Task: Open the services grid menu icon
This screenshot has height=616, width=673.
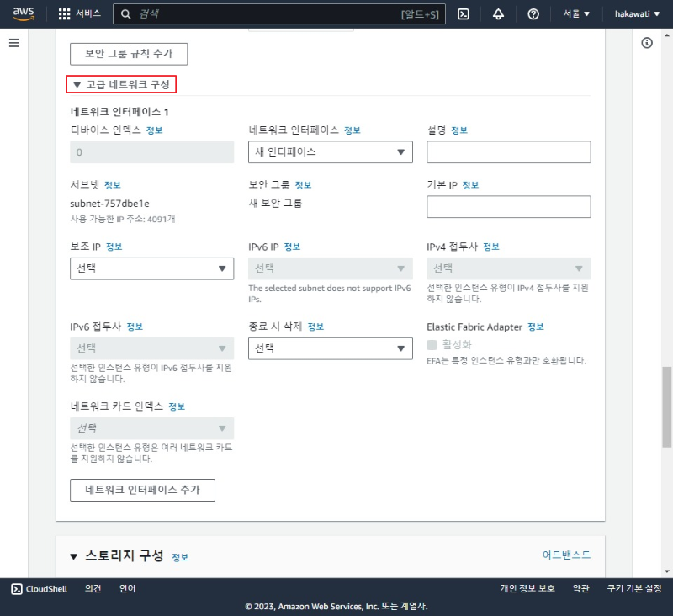Action: pyautogui.click(x=63, y=13)
